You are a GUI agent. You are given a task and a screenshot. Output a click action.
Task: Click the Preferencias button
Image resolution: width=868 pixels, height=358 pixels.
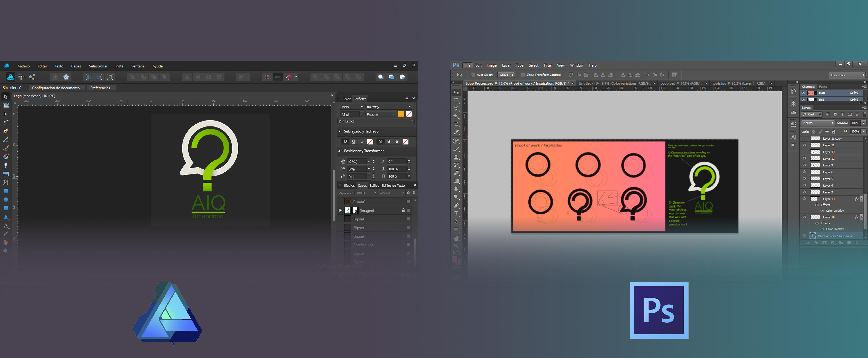101,88
